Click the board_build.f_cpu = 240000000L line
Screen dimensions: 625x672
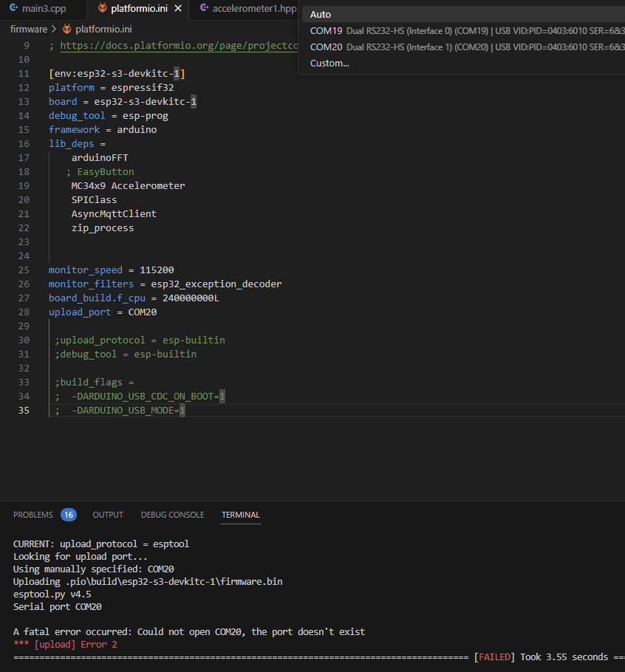134,298
